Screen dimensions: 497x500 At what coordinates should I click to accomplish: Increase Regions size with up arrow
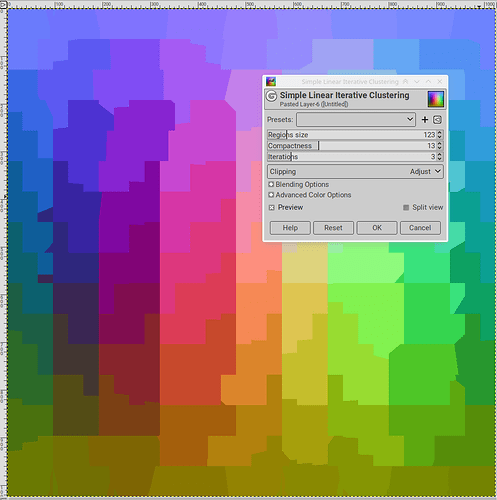(440, 132)
